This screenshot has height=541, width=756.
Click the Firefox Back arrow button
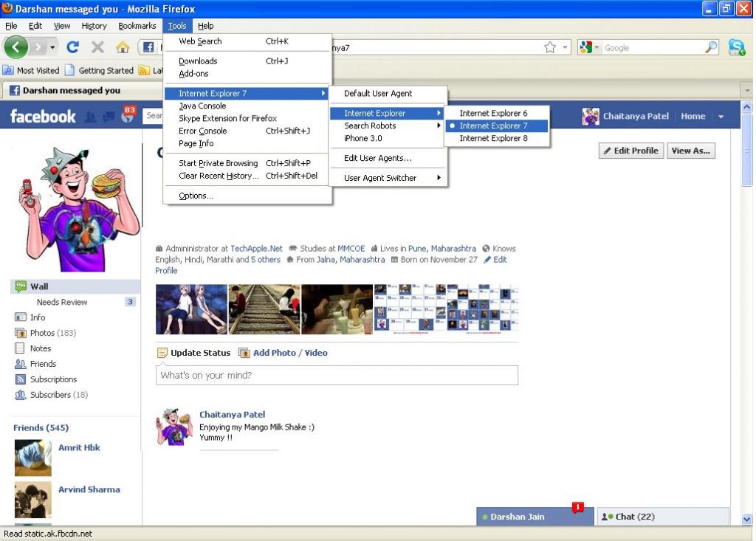point(16,47)
